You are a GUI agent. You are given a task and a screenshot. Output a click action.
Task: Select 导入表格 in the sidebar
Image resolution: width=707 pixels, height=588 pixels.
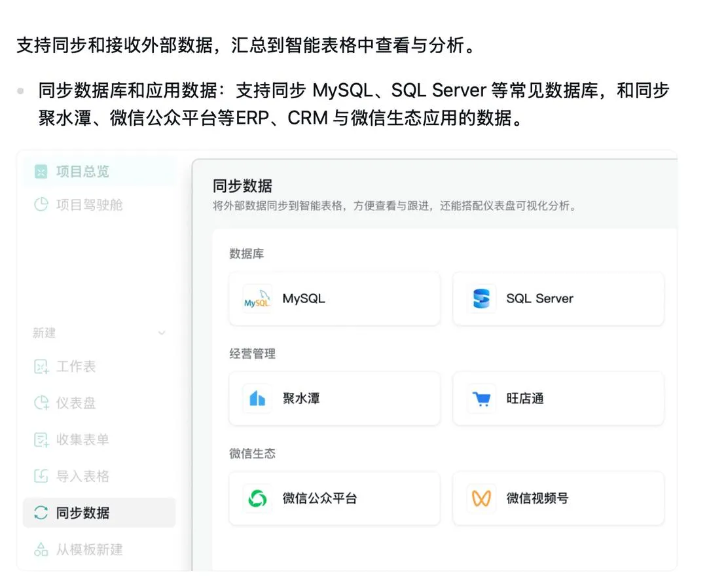tap(99, 476)
